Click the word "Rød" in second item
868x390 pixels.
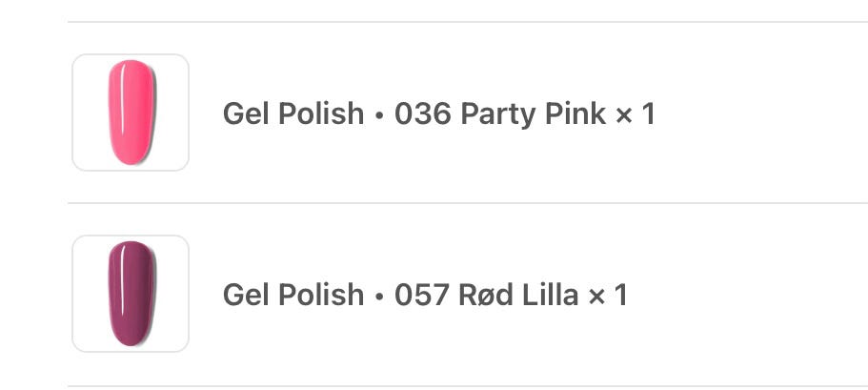[x=487, y=295]
